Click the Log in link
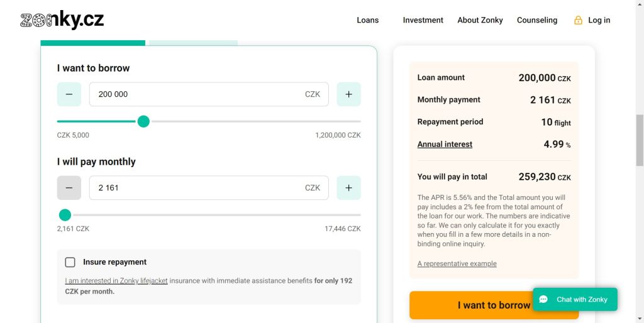 pos(599,20)
